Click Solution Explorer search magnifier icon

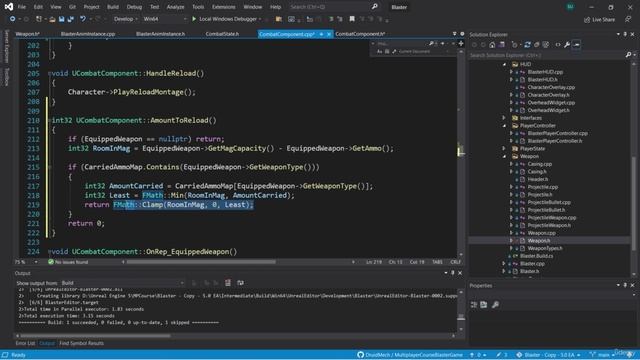(x=628, y=55)
